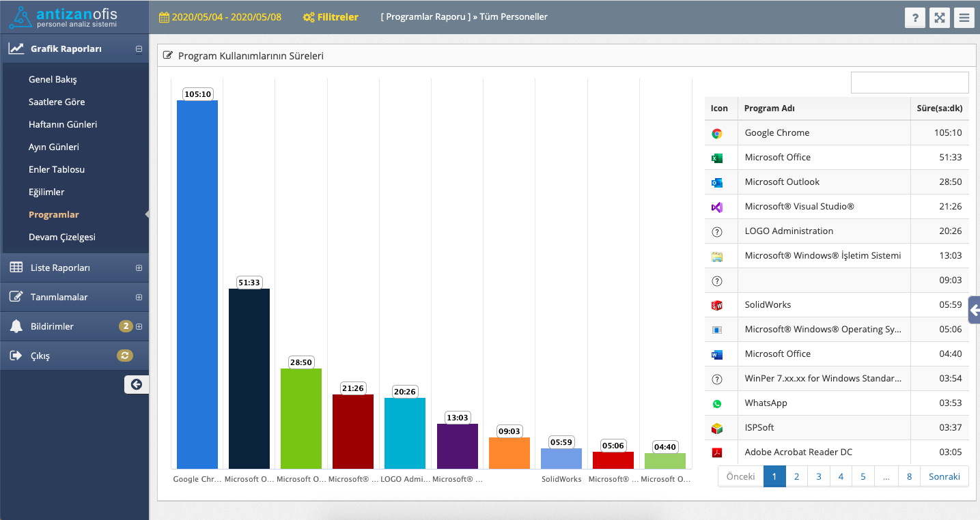
Task: Click the Google Chrome icon in the table
Action: pyautogui.click(x=717, y=134)
